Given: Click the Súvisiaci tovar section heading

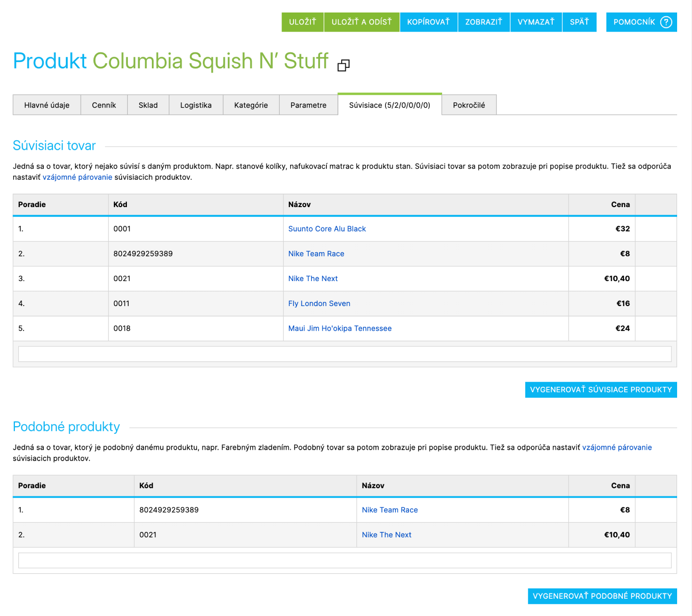Looking at the screenshot, I should tap(54, 146).
